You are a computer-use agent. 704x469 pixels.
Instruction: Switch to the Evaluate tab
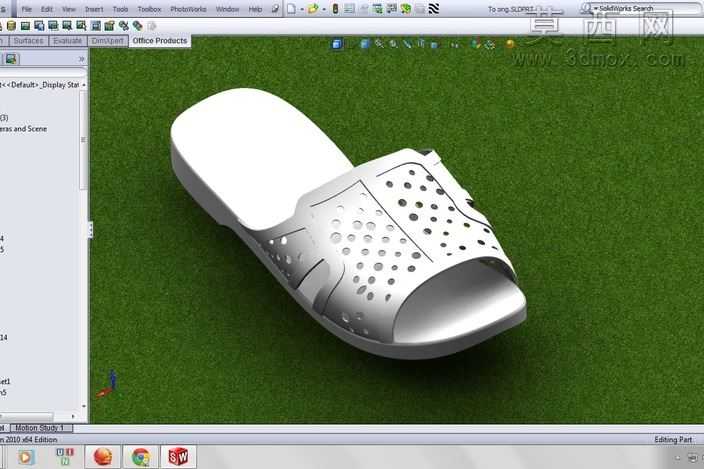pos(67,41)
